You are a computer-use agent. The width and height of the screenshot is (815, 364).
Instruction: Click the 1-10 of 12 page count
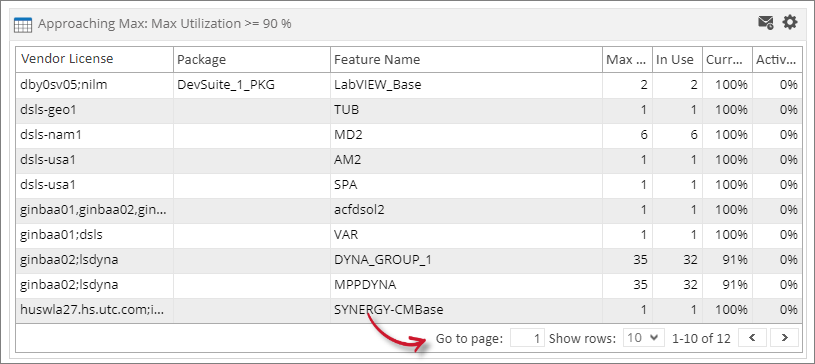point(701,339)
